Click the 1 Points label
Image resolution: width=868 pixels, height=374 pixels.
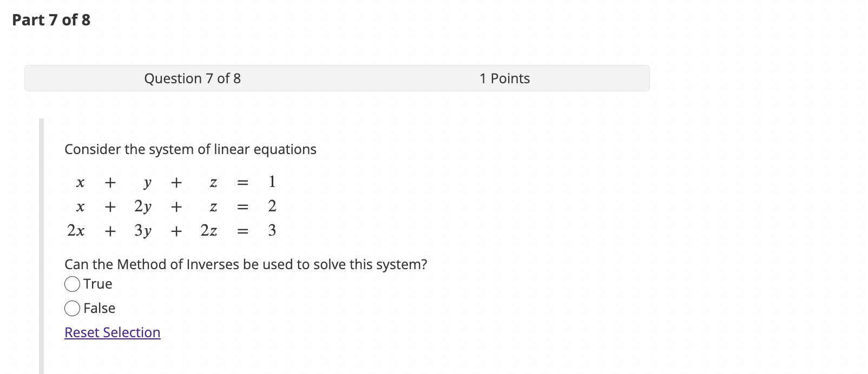point(504,78)
